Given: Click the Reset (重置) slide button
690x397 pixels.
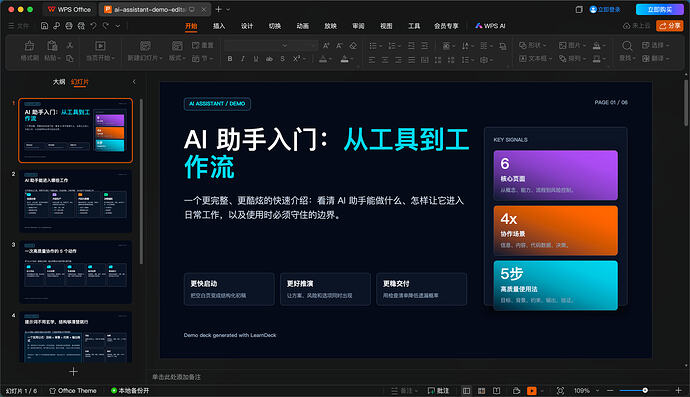Looking at the screenshot, I should click(203, 45).
